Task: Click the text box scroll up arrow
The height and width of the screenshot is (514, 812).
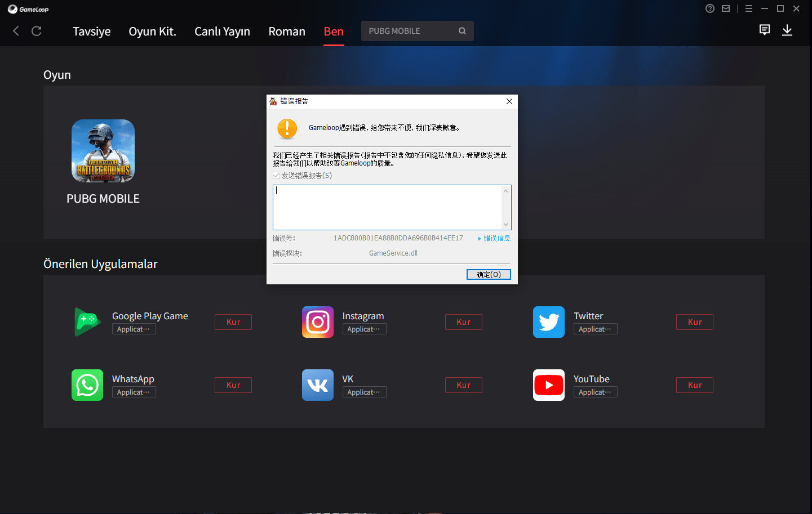Action: tap(506, 191)
